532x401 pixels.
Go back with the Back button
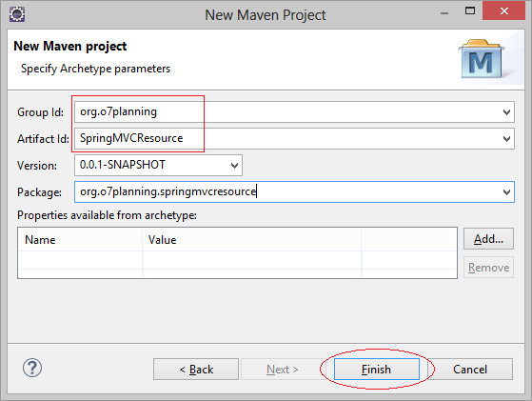tap(196, 369)
